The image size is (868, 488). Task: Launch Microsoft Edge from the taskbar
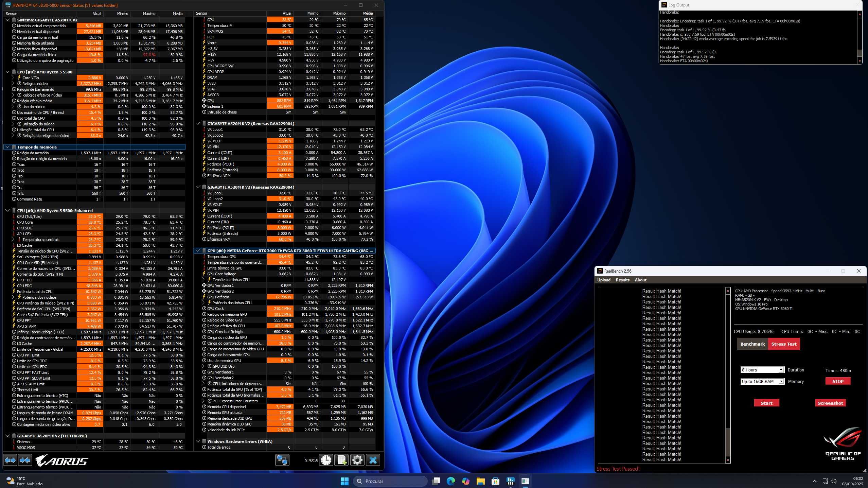click(x=450, y=481)
